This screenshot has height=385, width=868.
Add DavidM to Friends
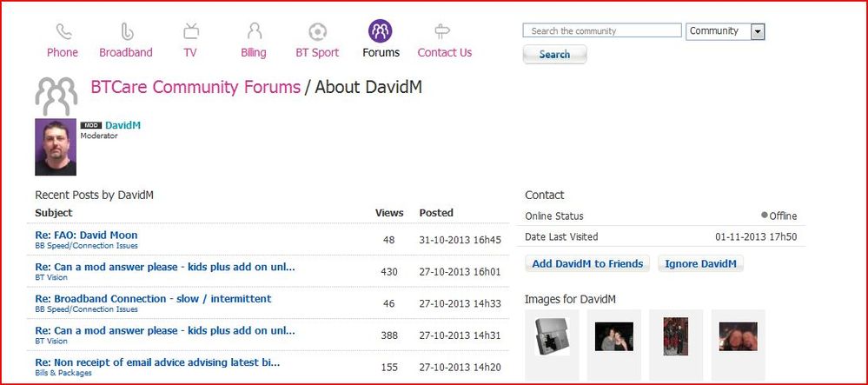point(587,263)
